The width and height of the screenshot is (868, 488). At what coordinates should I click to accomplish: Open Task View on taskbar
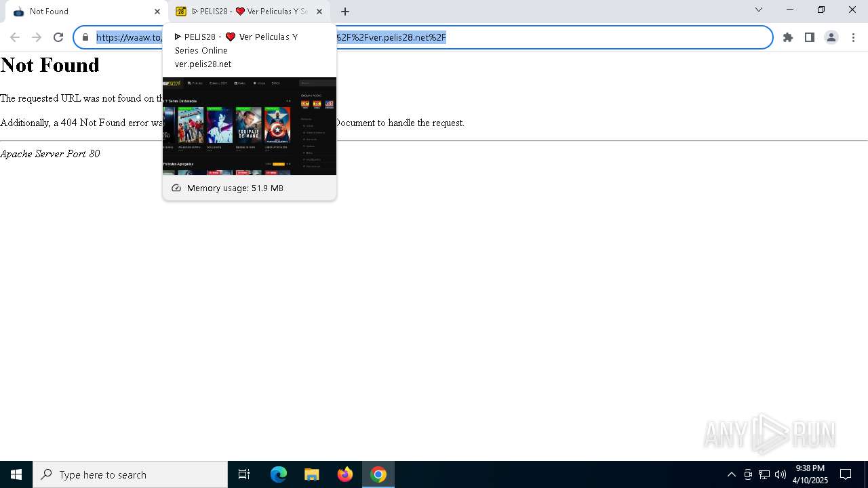(x=244, y=474)
